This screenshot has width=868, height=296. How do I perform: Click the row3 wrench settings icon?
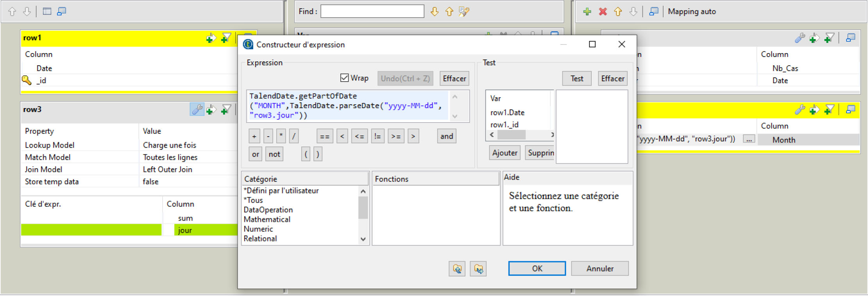[x=197, y=110]
